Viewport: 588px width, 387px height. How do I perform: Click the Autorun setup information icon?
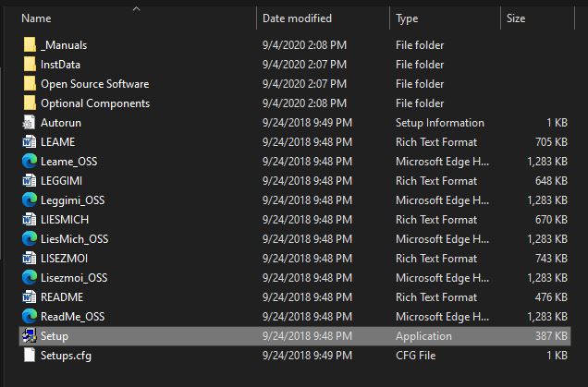[x=30, y=123]
